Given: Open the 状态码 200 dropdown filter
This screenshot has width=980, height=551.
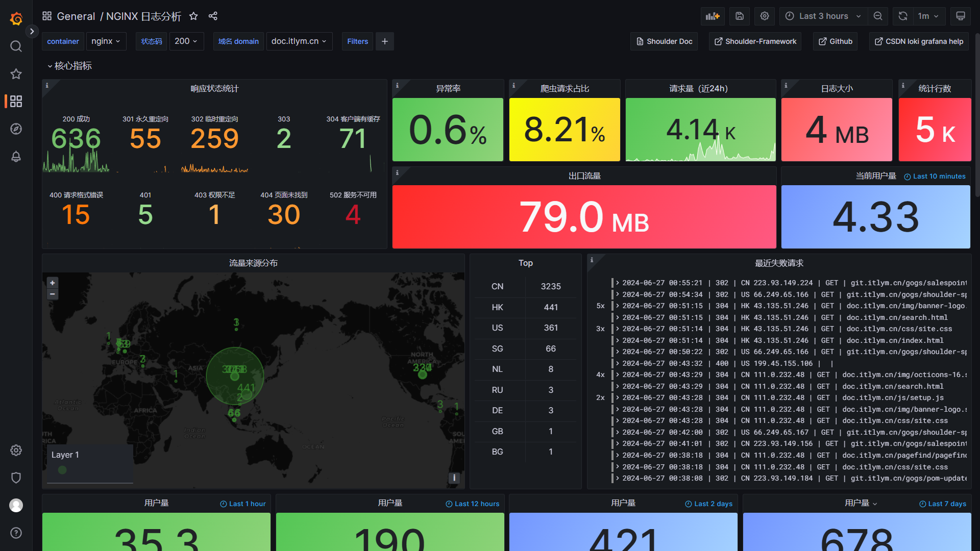Looking at the screenshot, I should coord(184,41).
